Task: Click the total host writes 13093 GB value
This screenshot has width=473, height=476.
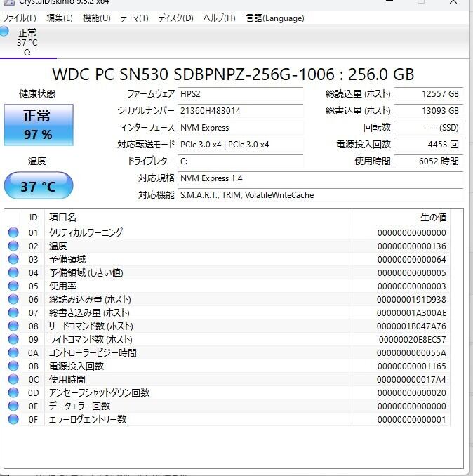Action: click(428, 111)
